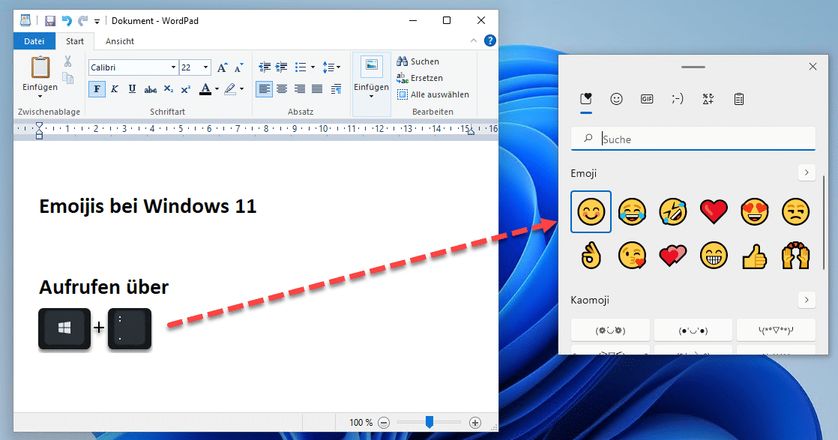
Task: Click the Suche search field
Action: pyautogui.click(x=693, y=139)
